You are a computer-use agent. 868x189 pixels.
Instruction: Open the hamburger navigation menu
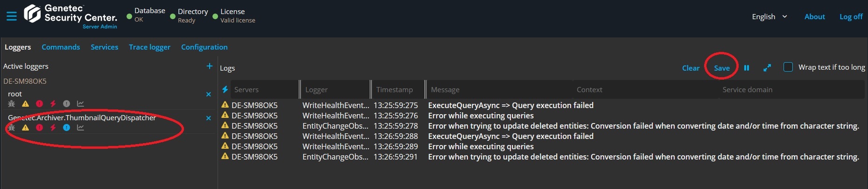(12, 16)
